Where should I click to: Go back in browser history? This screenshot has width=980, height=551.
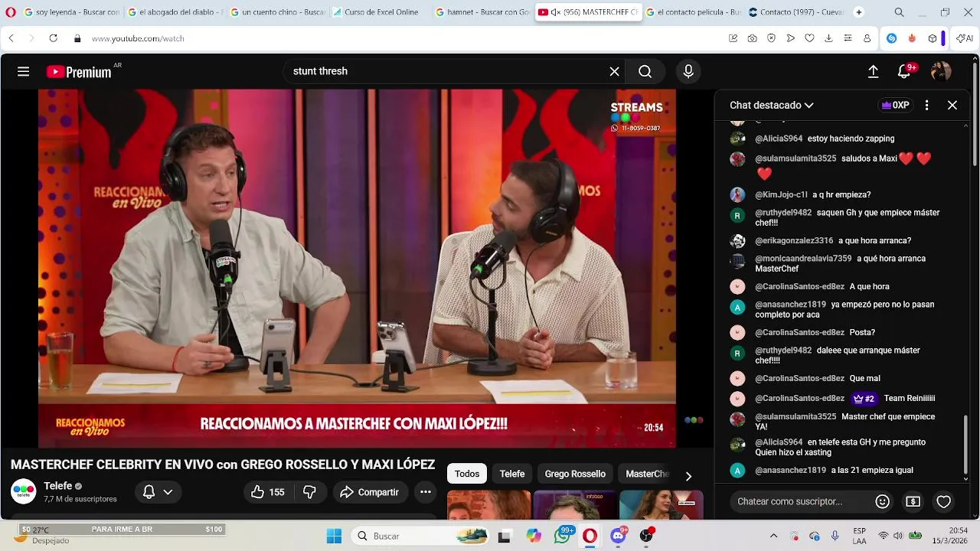[x=11, y=38]
